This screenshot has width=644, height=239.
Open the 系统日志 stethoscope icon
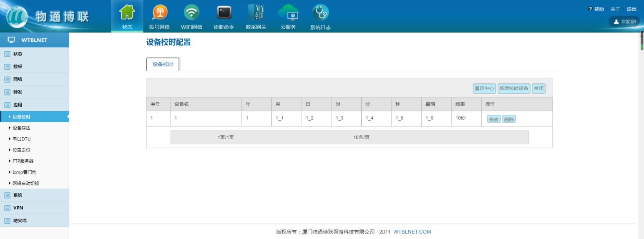click(320, 13)
